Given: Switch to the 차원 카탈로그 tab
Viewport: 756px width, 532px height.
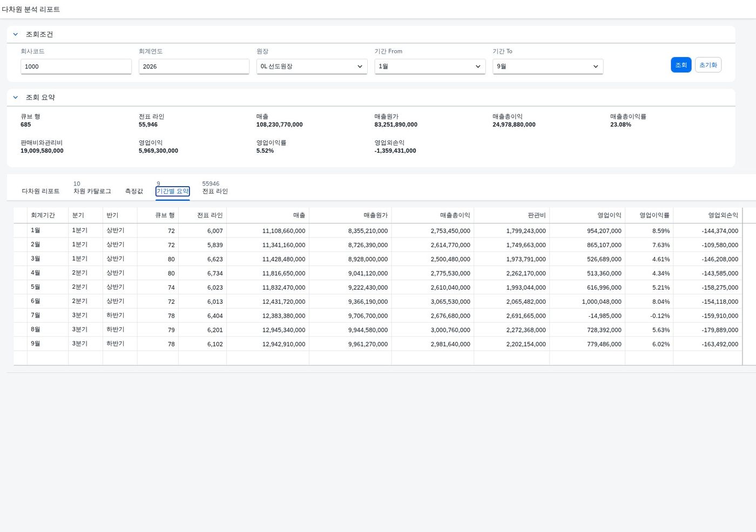Looking at the screenshot, I should click(92, 191).
